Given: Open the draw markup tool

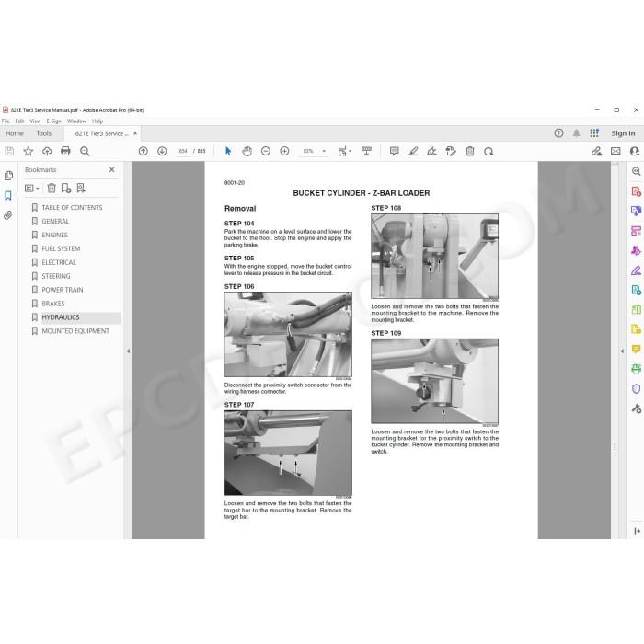Looking at the screenshot, I should (431, 151).
